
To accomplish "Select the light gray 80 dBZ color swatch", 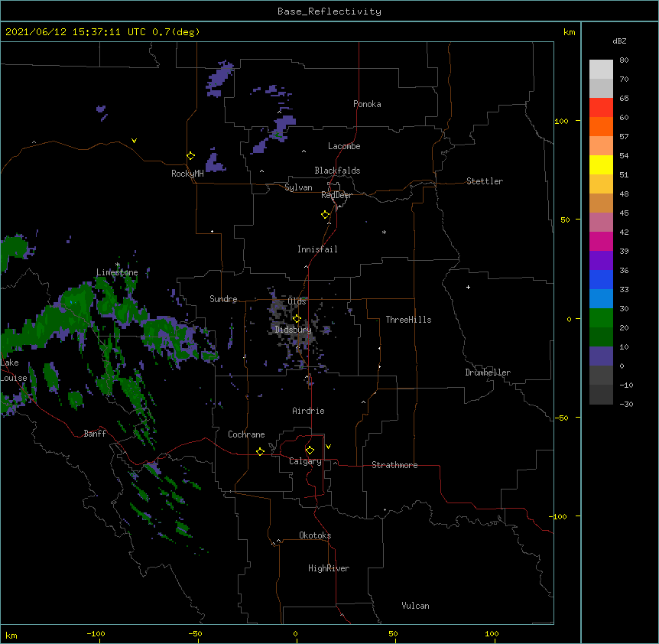I will pyautogui.click(x=601, y=70).
